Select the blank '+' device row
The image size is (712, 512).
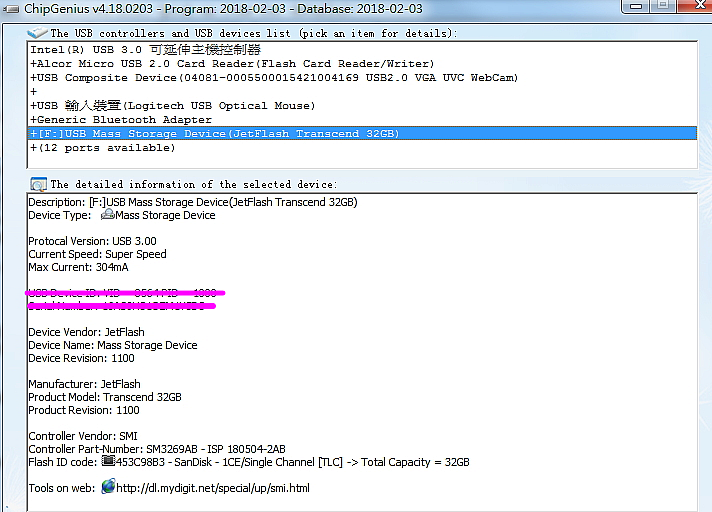pyautogui.click(x=362, y=92)
